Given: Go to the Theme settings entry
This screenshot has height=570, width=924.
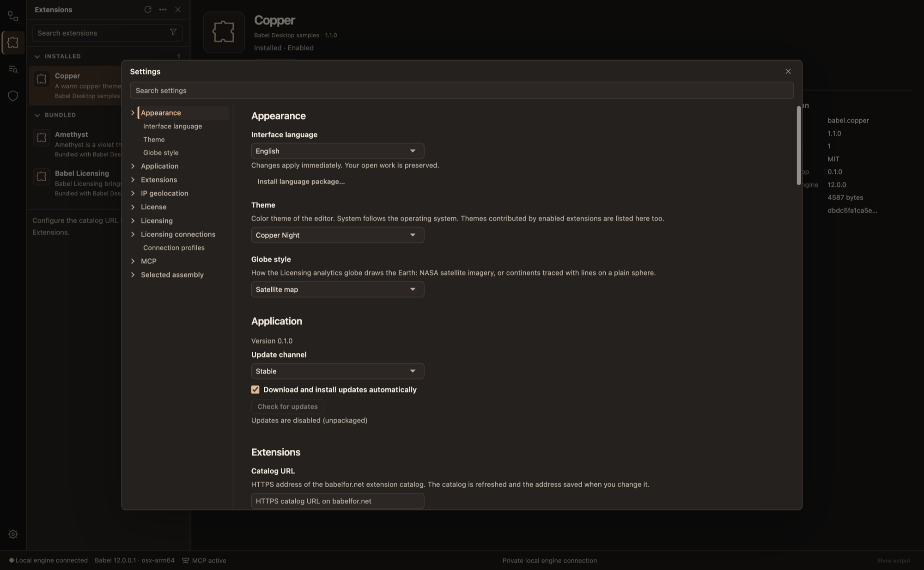Looking at the screenshot, I should coord(154,139).
